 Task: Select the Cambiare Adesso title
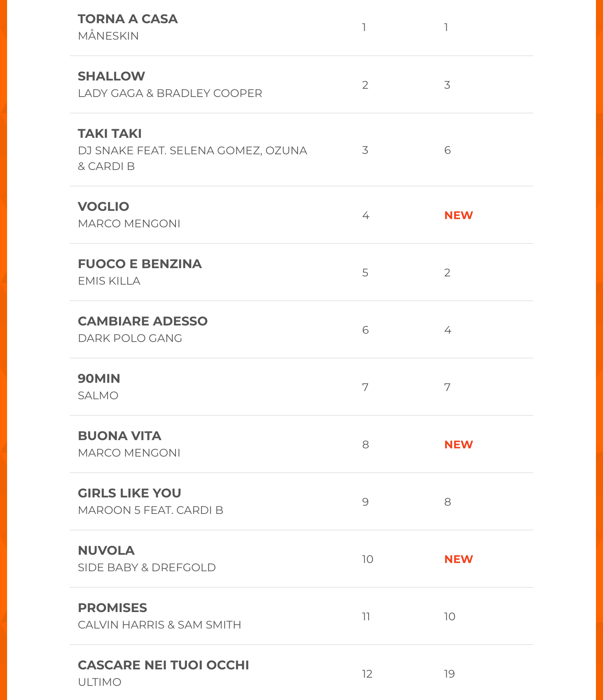point(143,321)
